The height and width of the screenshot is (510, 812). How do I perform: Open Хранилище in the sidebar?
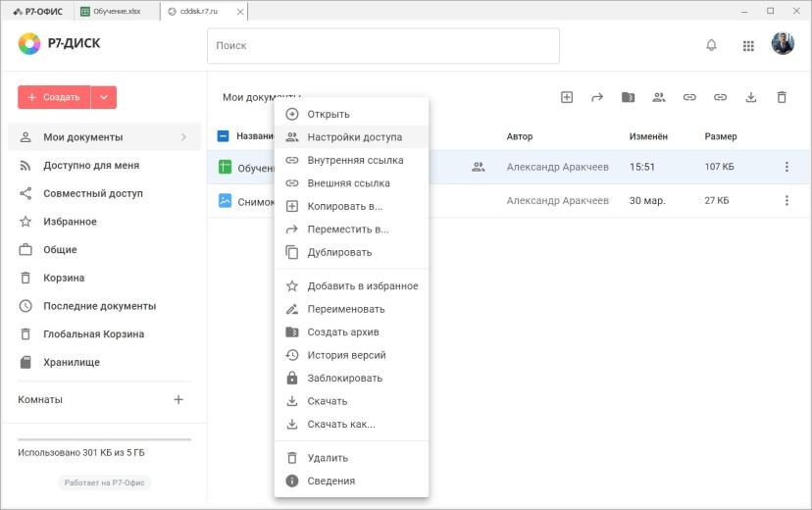pyautogui.click(x=104, y=362)
